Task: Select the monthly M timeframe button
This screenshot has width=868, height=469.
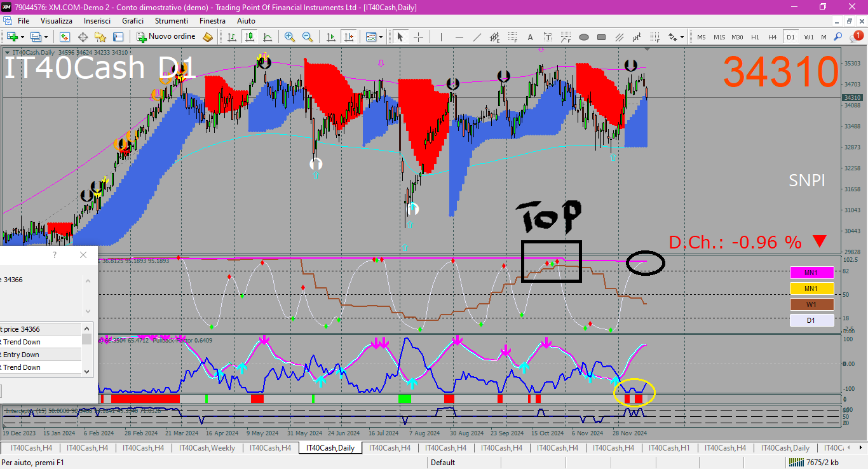Action: click(824, 37)
